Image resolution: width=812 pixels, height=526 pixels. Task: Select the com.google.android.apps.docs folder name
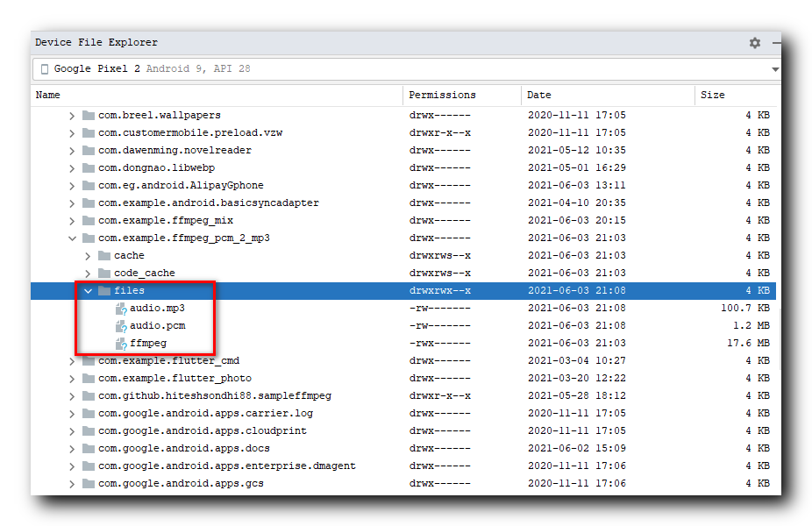(184, 448)
